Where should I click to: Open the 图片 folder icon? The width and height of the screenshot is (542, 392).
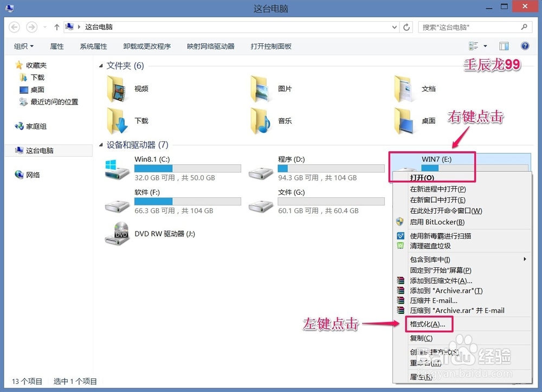(261, 89)
